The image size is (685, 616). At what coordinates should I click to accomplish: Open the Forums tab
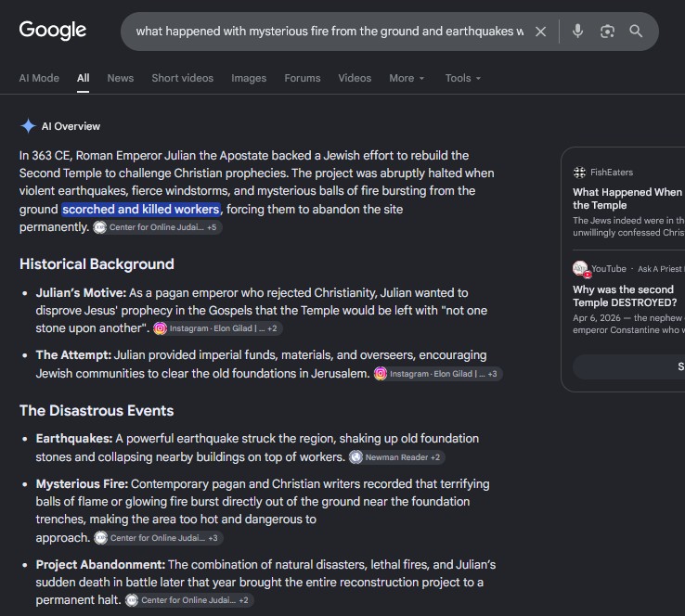303,78
